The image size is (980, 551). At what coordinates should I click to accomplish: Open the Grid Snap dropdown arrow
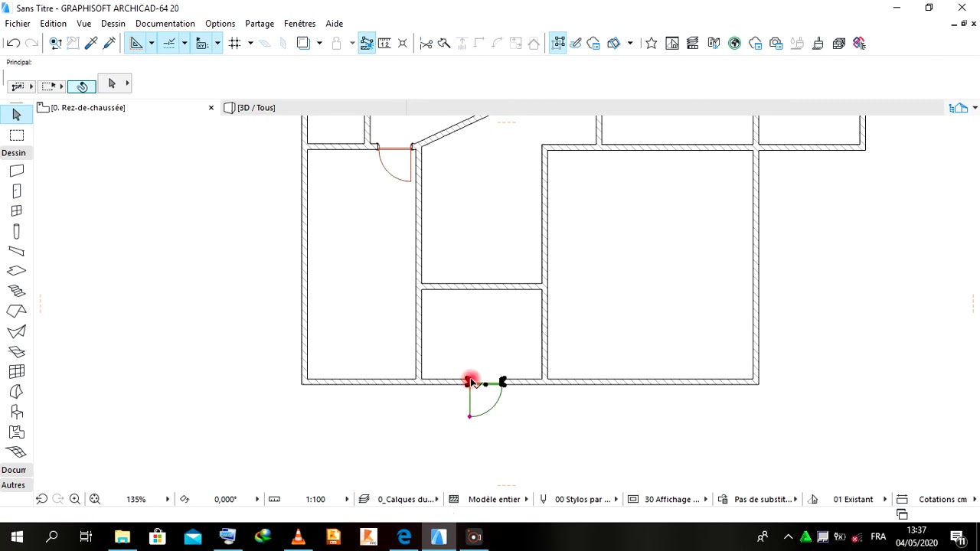pos(250,44)
